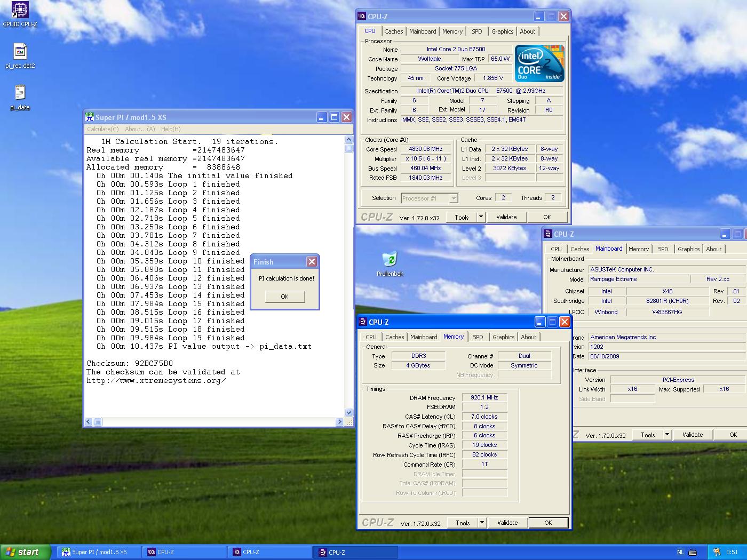This screenshot has width=747, height=560.
Task: Expand Tools dropdown arrow in CPU window
Action: (x=481, y=217)
